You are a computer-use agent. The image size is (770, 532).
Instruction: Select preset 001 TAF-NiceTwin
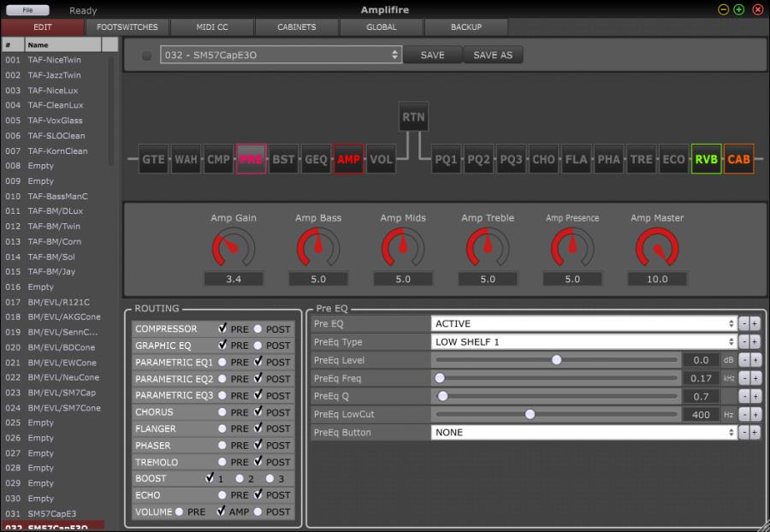[54, 60]
